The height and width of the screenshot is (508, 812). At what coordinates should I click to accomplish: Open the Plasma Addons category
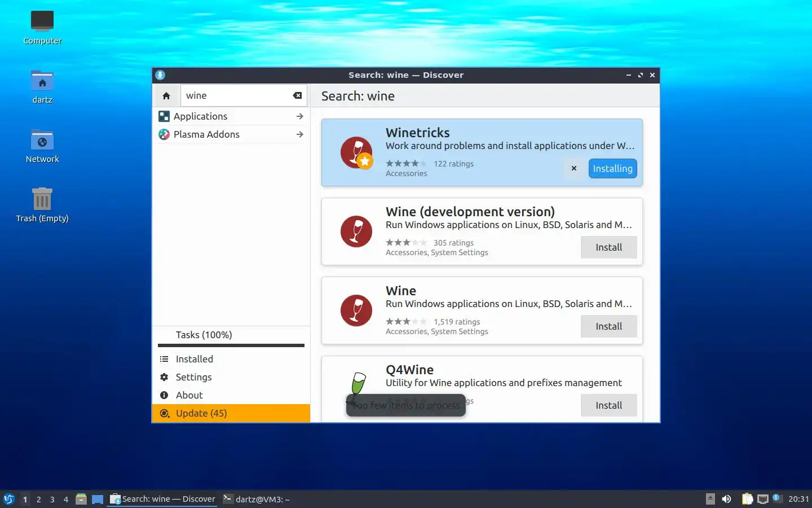231,134
